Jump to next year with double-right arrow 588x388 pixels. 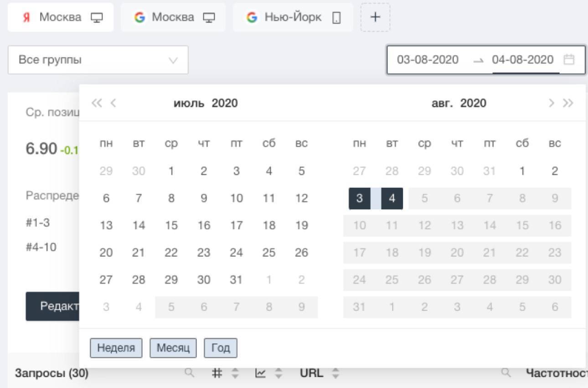pyautogui.click(x=568, y=103)
